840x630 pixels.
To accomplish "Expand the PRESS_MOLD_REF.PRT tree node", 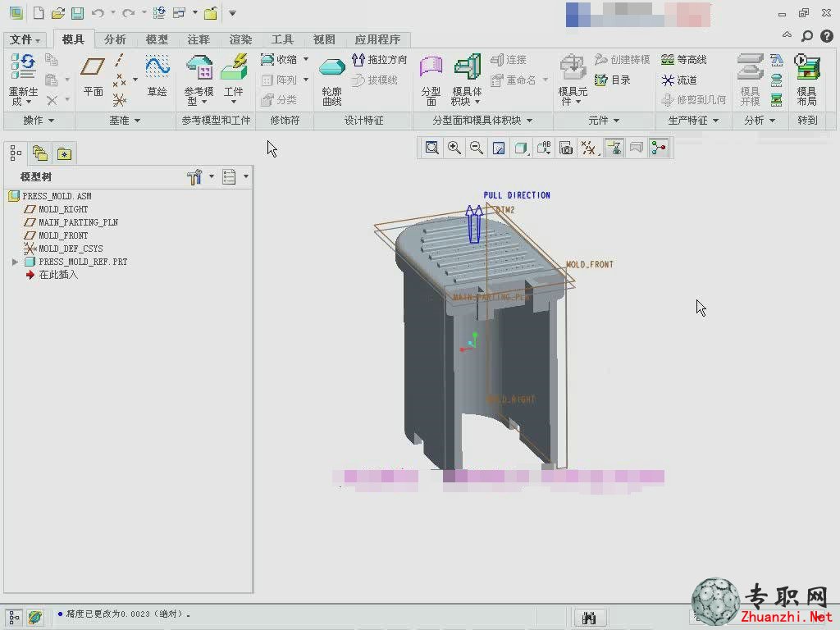I will [x=15, y=262].
